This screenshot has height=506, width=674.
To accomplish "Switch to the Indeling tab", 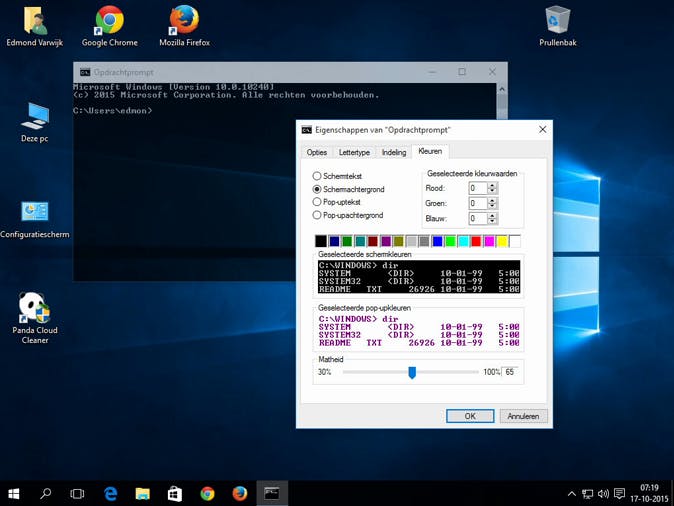I will [394, 152].
